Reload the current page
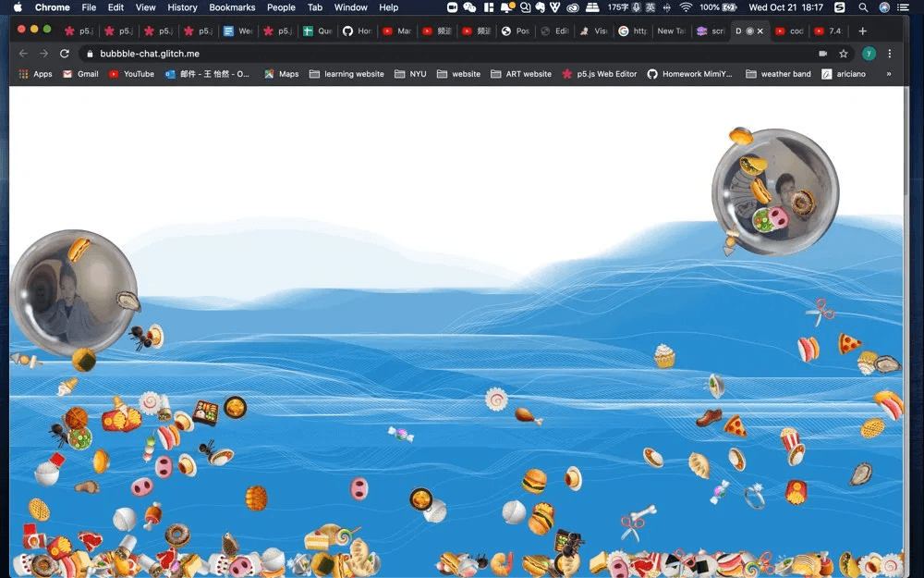This screenshot has width=924, height=578. [x=63, y=54]
